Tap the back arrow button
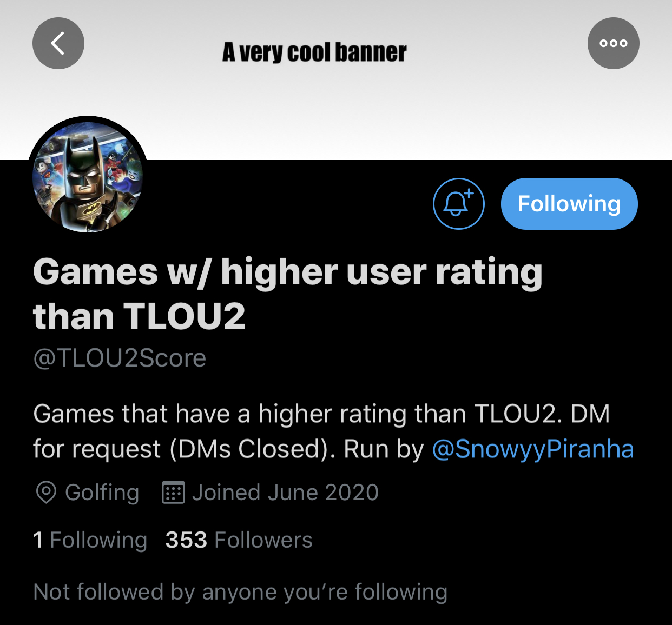 pyautogui.click(x=58, y=43)
